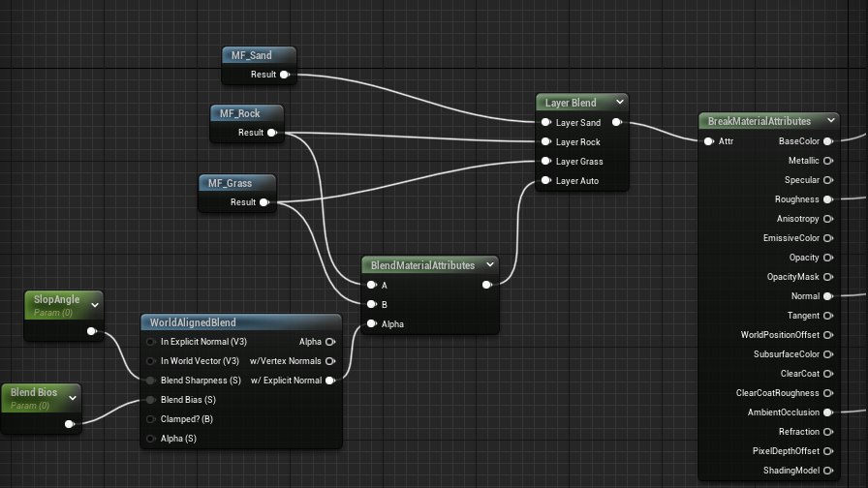Toggle the SlopAngle node chevron
The width and height of the screenshot is (868, 488).
(95, 305)
